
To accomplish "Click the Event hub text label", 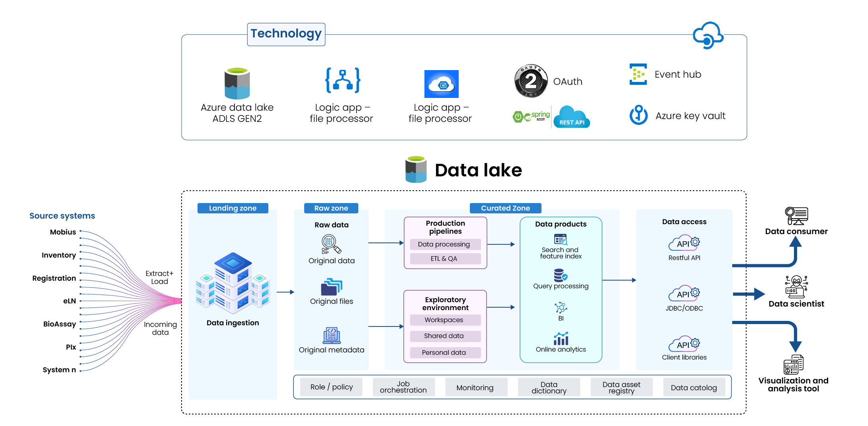I will coord(678,74).
